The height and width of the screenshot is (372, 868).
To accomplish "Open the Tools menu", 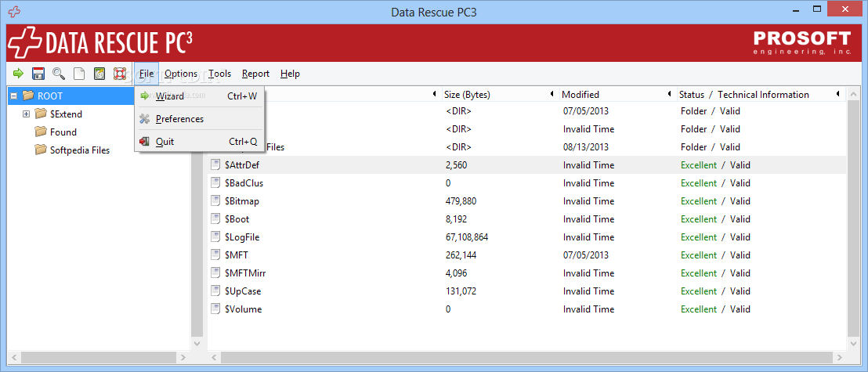I will click(220, 73).
